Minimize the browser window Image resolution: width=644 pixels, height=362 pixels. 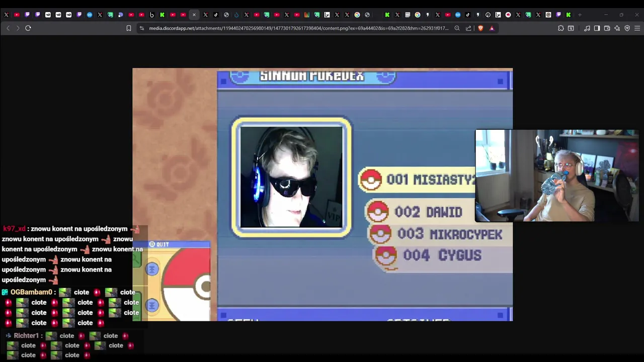606,15
